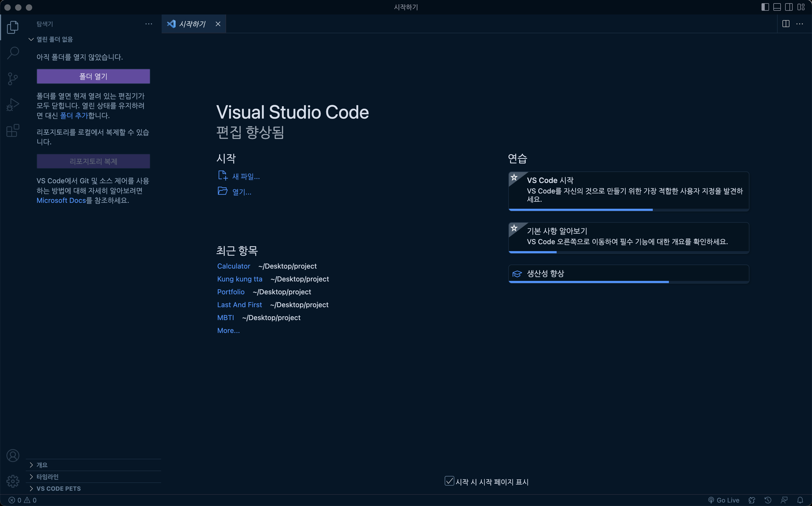Click the new file icon beside 새 파일

coord(223,176)
